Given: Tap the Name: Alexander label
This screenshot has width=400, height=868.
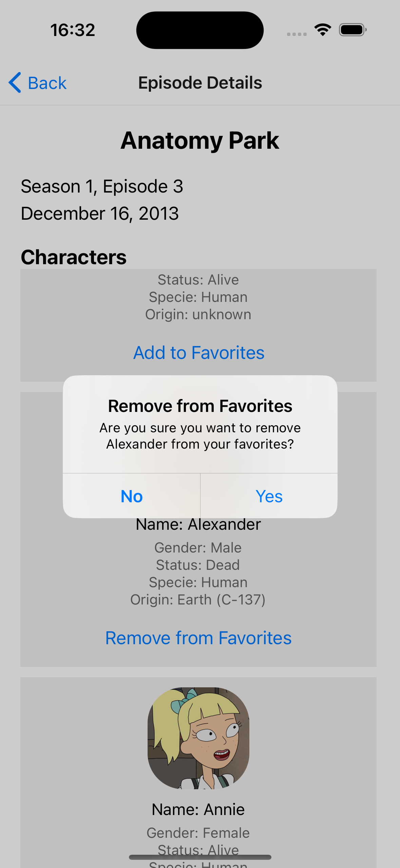Looking at the screenshot, I should [198, 525].
